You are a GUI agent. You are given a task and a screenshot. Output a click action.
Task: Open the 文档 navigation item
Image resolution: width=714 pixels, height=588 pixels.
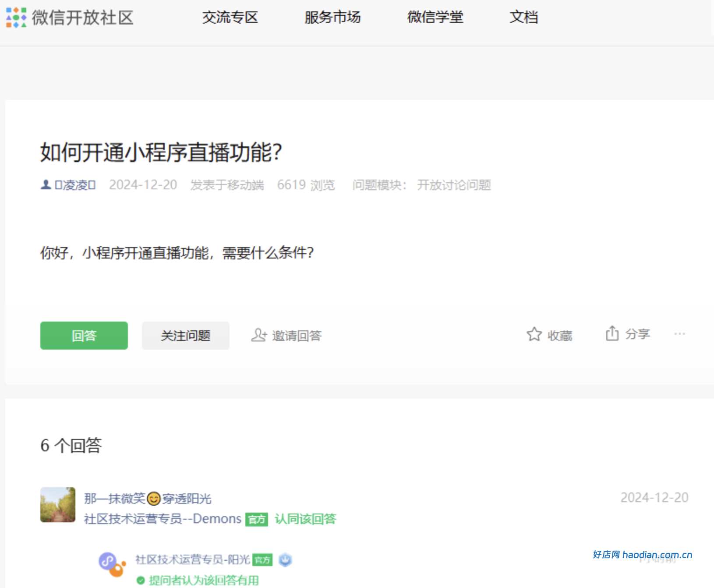[523, 17]
